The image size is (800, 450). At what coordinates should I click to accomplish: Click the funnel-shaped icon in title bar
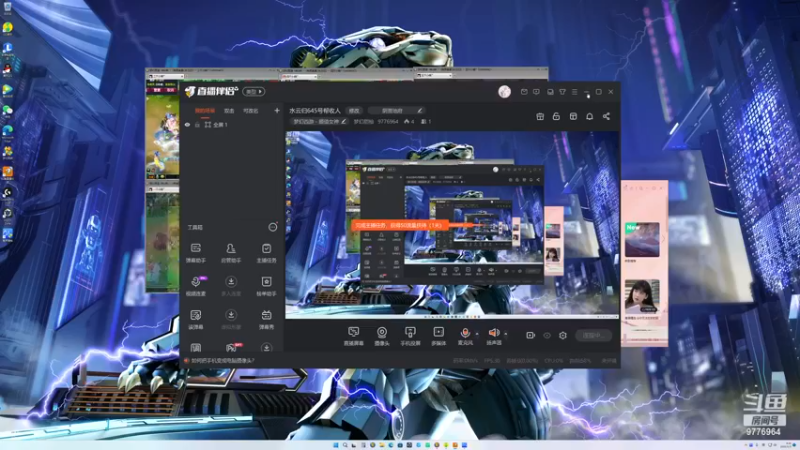pyautogui.click(x=562, y=92)
